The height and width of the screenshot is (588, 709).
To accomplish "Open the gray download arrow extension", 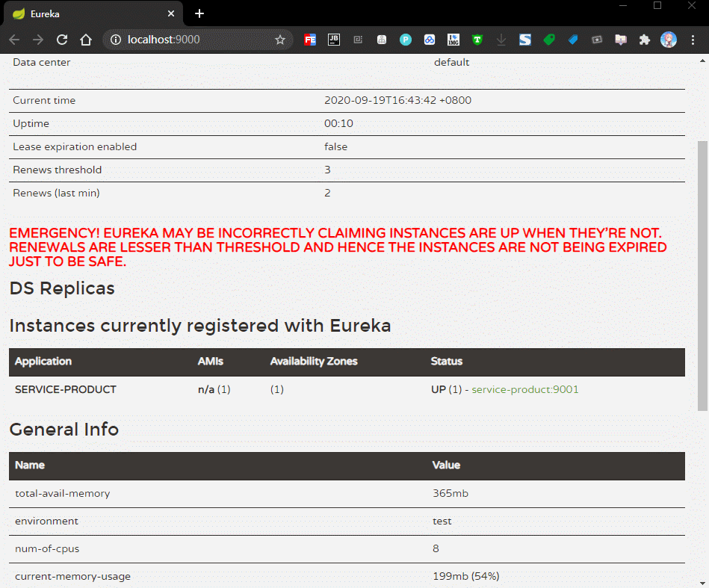I will tap(501, 40).
